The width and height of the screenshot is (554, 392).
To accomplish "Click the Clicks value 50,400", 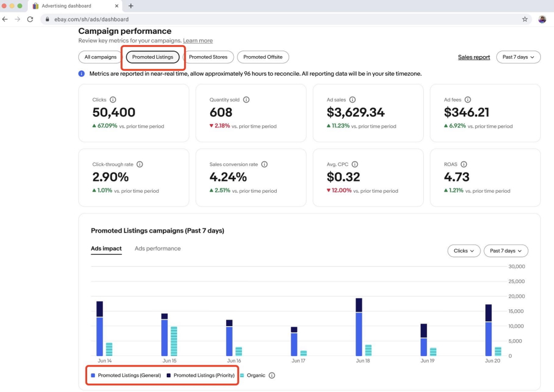I will (x=114, y=112).
